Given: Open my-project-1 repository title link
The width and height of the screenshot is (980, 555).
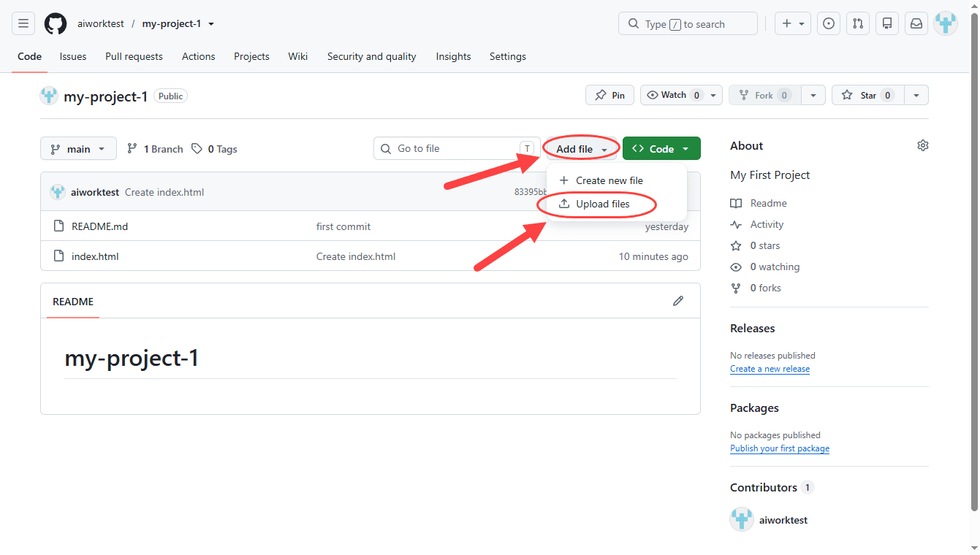Looking at the screenshot, I should pos(106,96).
